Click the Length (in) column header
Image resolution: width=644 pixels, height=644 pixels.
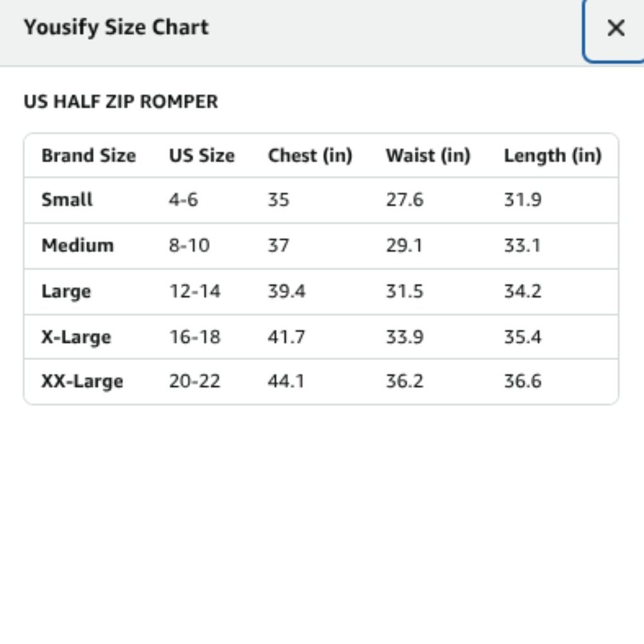pyautogui.click(x=553, y=156)
